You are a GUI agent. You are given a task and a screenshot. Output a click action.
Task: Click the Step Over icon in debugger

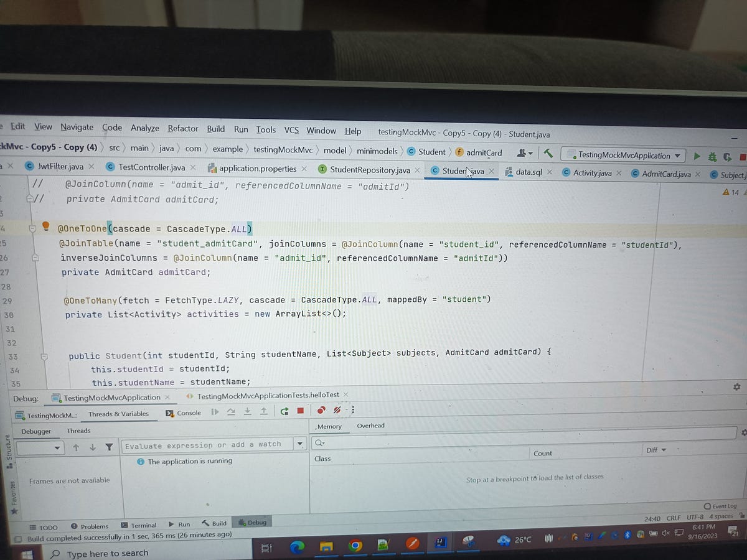pos(232,413)
